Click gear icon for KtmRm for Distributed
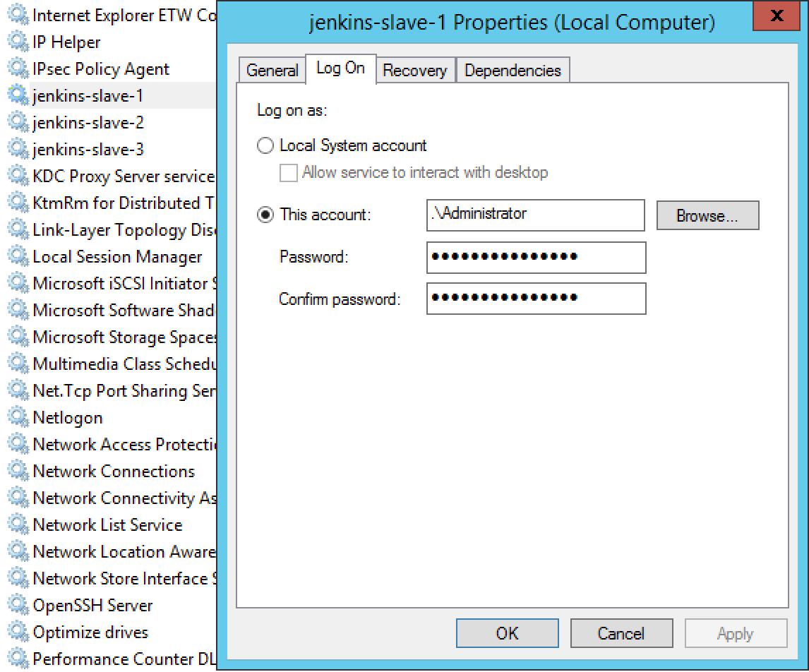Screen dimensions: 809x672 (18, 203)
